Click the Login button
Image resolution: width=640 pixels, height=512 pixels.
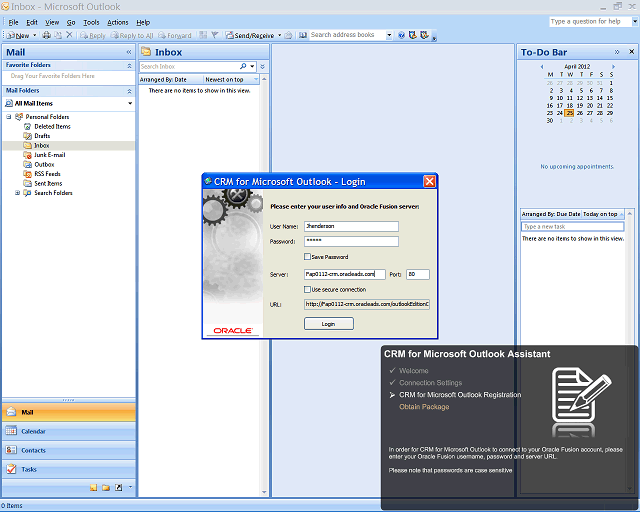click(x=329, y=324)
